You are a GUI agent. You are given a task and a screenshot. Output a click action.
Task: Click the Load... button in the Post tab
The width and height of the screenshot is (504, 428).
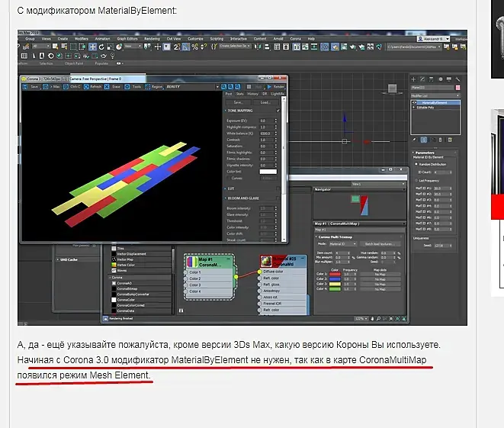pyautogui.click(x=266, y=102)
